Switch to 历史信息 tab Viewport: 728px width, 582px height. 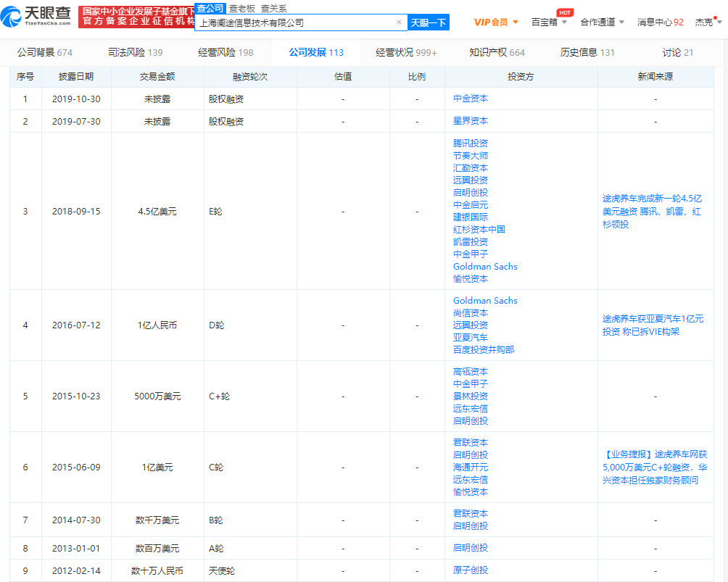587,52
